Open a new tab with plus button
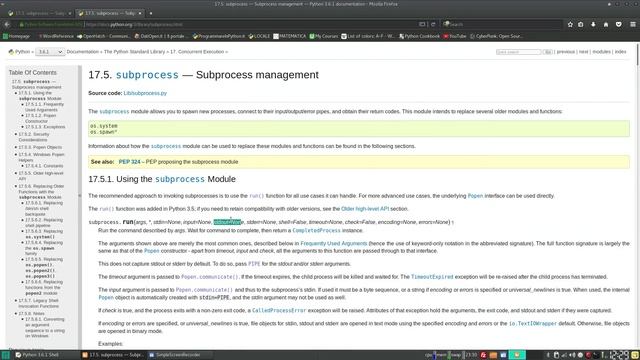640x360 pixels. [x=151, y=13]
